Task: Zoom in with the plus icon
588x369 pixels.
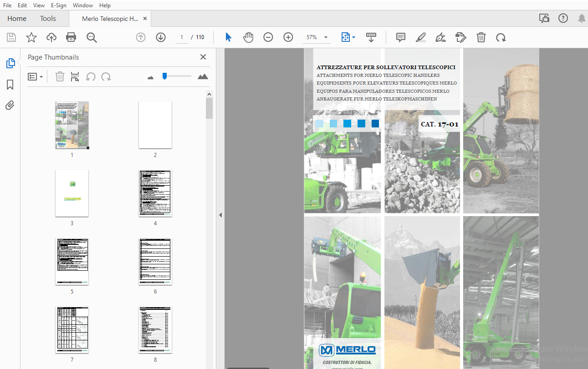Action: [288, 37]
